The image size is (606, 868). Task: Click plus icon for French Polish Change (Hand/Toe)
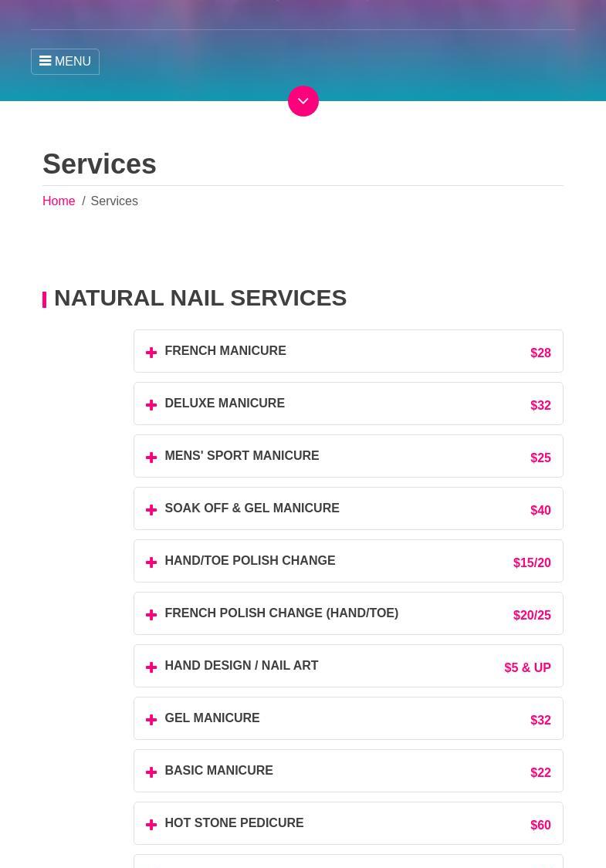(x=151, y=615)
